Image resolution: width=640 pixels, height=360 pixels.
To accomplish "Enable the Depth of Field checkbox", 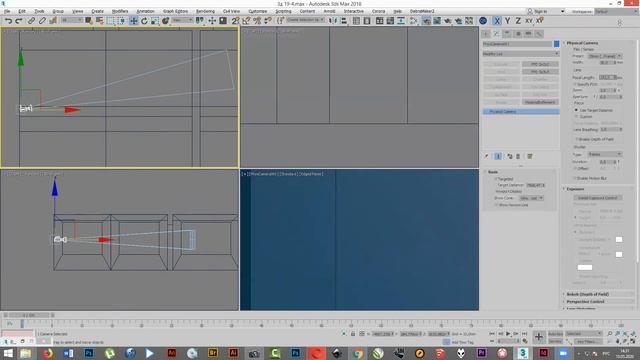I will (x=576, y=139).
